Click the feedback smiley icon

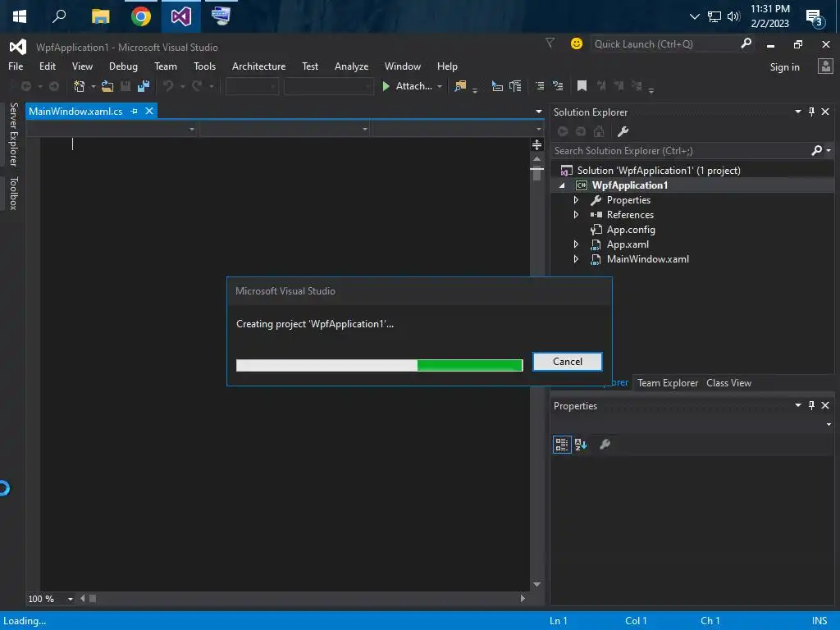coord(577,43)
